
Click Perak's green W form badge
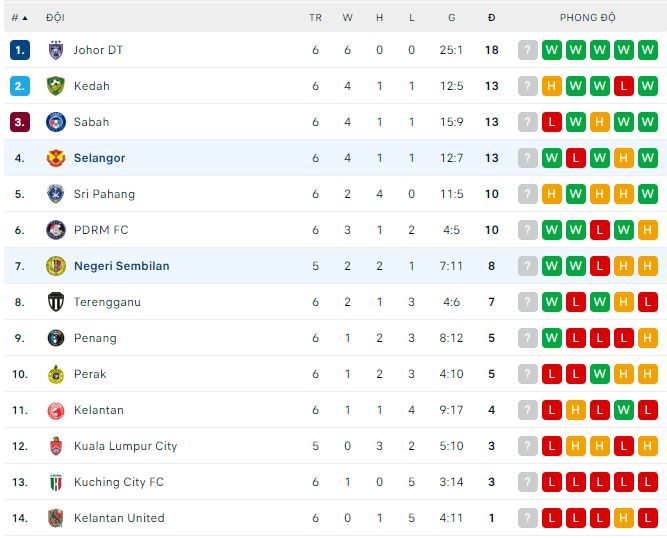coord(600,374)
